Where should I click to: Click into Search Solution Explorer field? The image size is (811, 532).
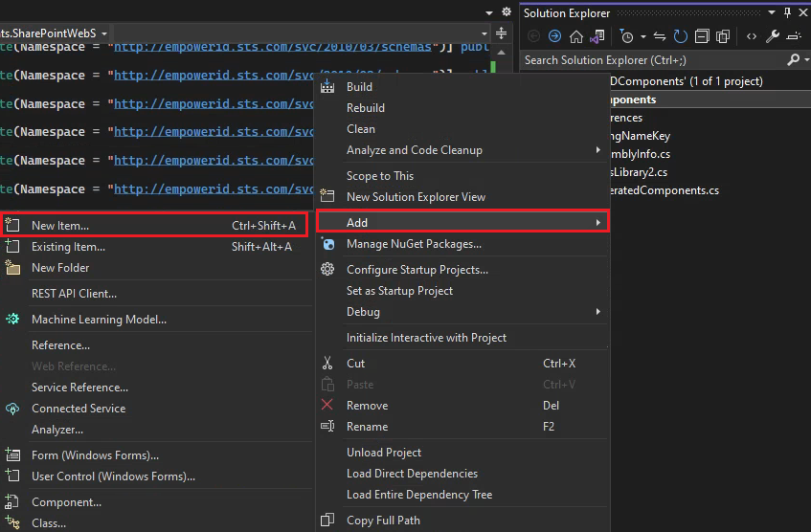pos(653,60)
